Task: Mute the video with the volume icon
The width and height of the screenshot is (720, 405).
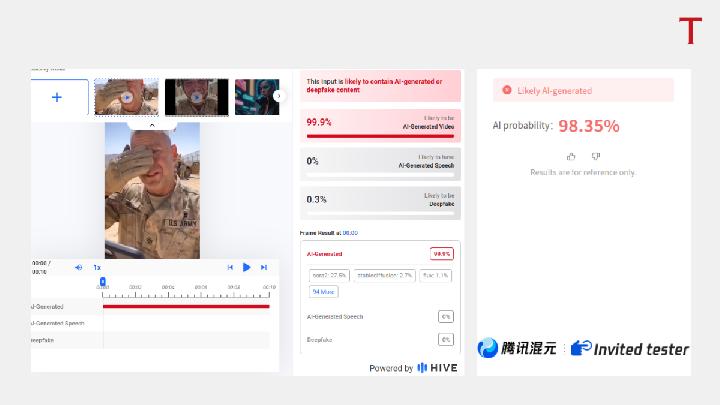Action: point(79,267)
